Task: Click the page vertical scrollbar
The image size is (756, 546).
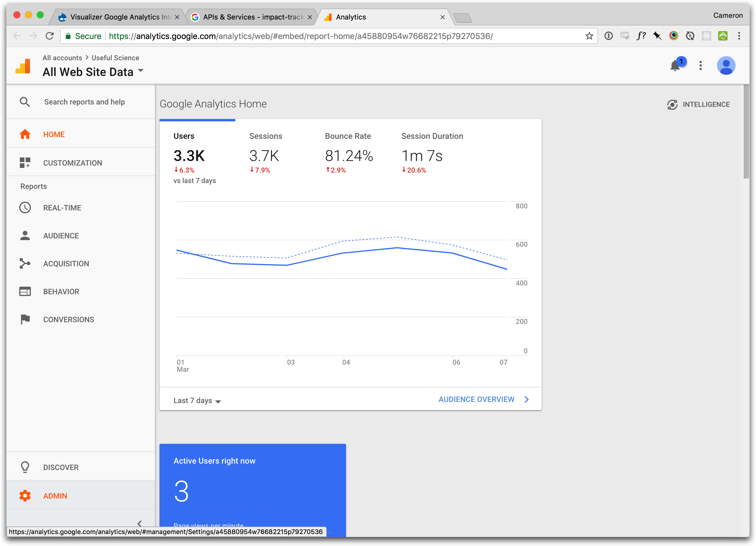Action: point(746,132)
